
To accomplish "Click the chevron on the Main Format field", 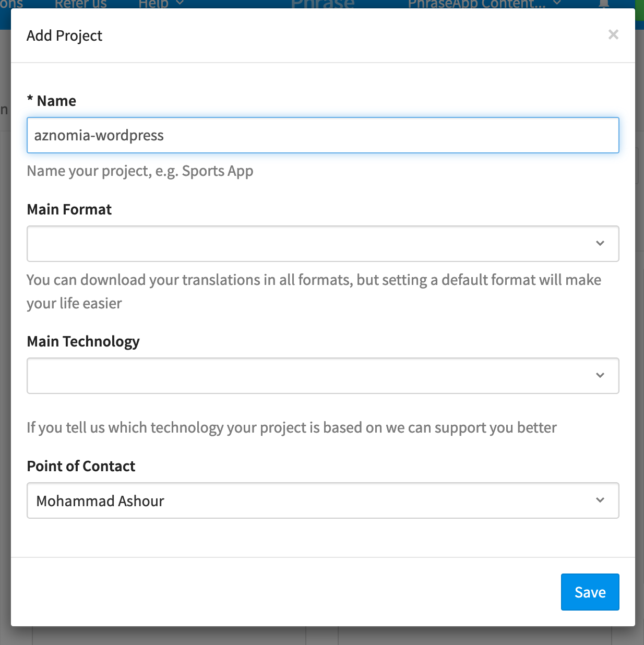I will pos(600,243).
